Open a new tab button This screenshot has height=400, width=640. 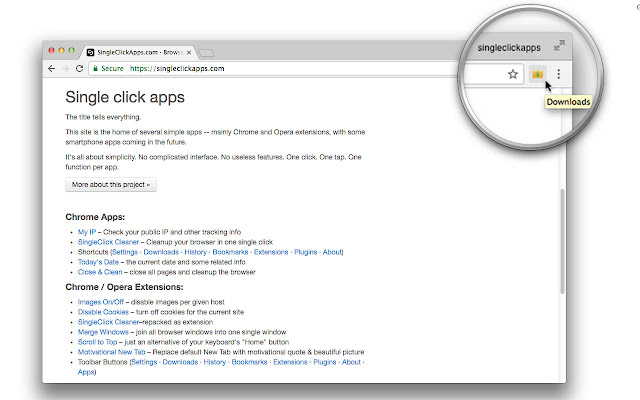(206, 53)
